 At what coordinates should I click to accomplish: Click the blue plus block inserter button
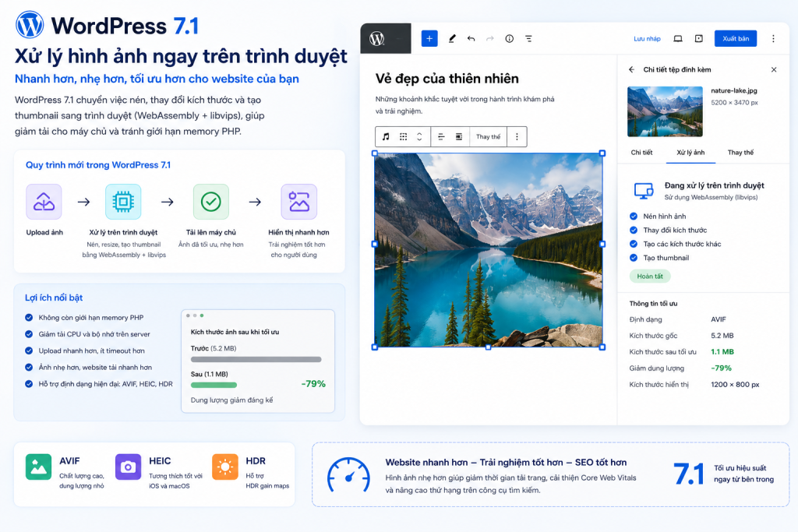tap(429, 39)
